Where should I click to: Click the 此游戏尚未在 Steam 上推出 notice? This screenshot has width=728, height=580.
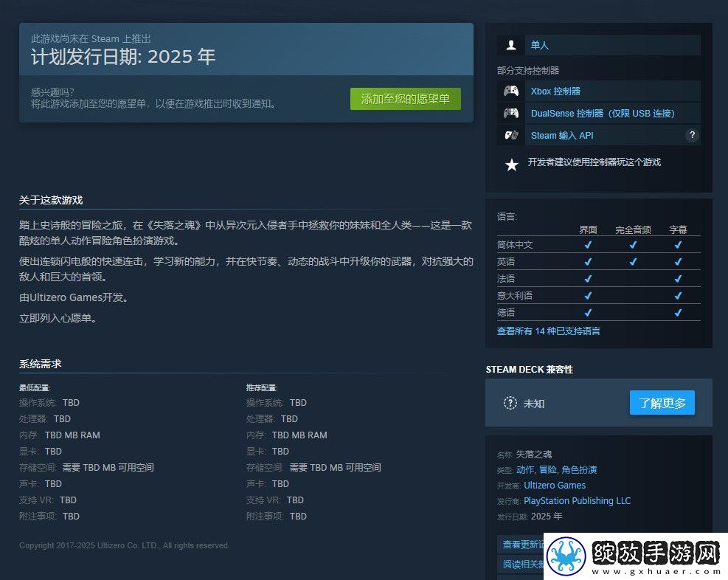[91, 38]
